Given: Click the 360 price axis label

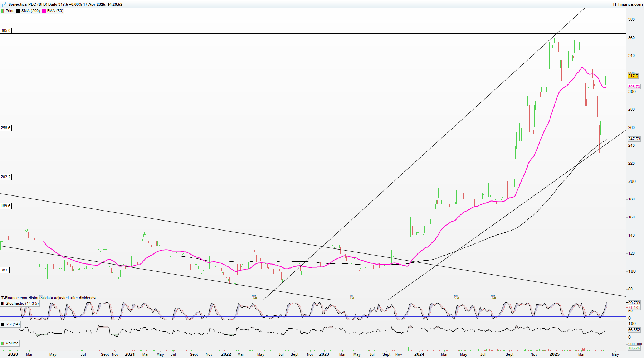Looking at the screenshot, I should (x=631, y=38).
